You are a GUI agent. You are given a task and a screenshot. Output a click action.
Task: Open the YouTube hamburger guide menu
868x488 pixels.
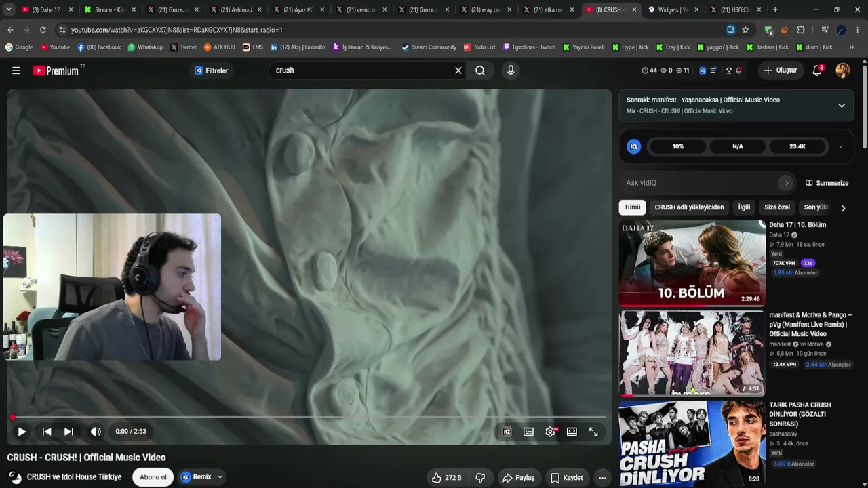click(x=16, y=70)
